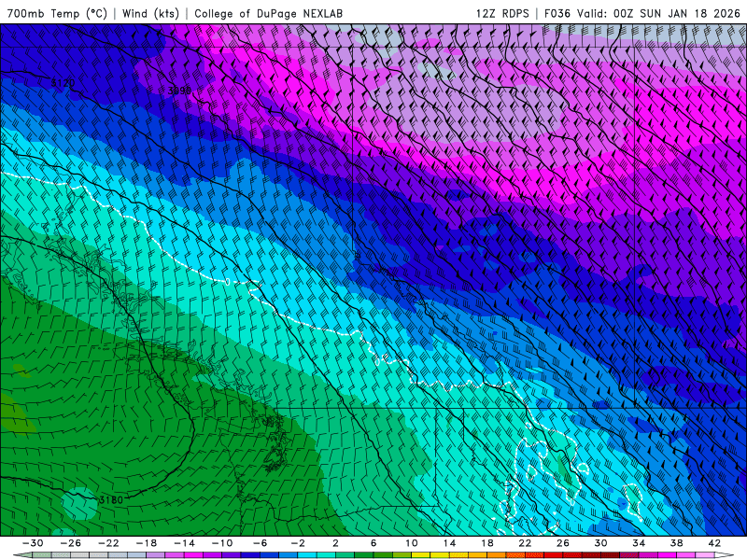Click the -30 colorbar value
The height and width of the screenshot is (560, 747).
(x=33, y=543)
